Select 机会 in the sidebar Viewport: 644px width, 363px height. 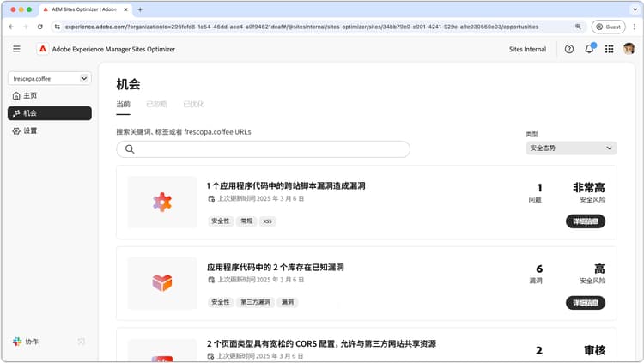click(50, 113)
